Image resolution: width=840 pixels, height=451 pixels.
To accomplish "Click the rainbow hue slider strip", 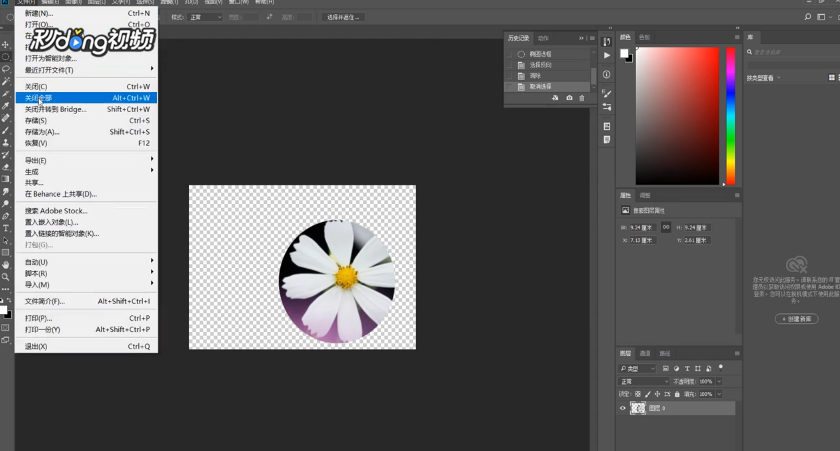I will tap(731, 116).
